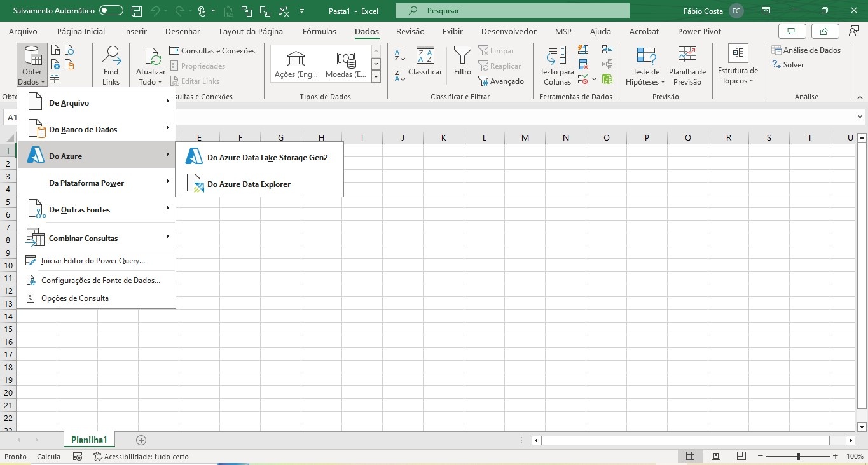
Task: Switch to the Desenvolvedor tab
Action: (509, 31)
